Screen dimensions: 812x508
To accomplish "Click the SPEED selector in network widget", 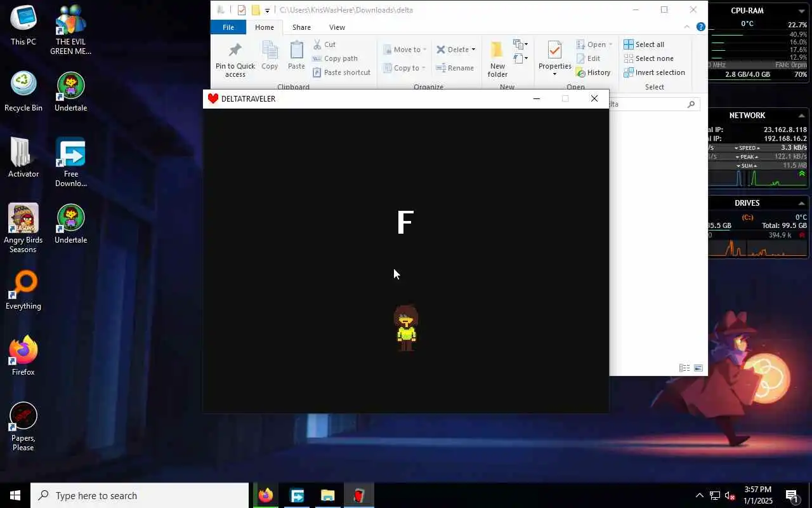I will coord(749,148).
